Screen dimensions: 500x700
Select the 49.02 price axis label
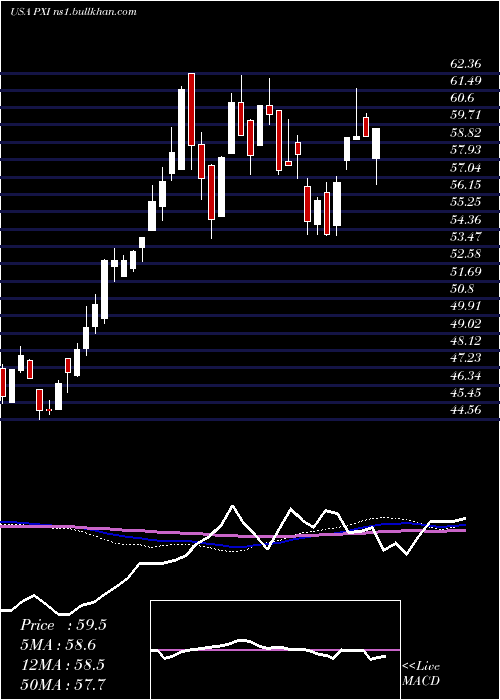(x=466, y=324)
